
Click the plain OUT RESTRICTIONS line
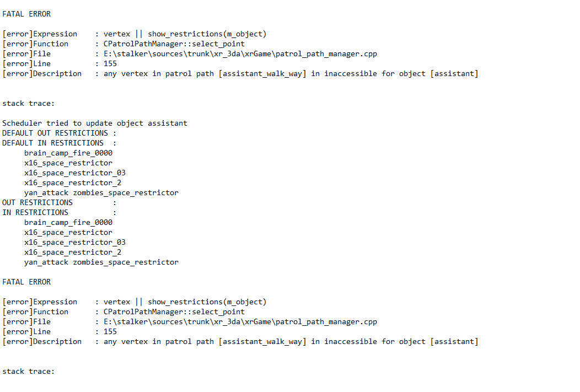click(37, 202)
